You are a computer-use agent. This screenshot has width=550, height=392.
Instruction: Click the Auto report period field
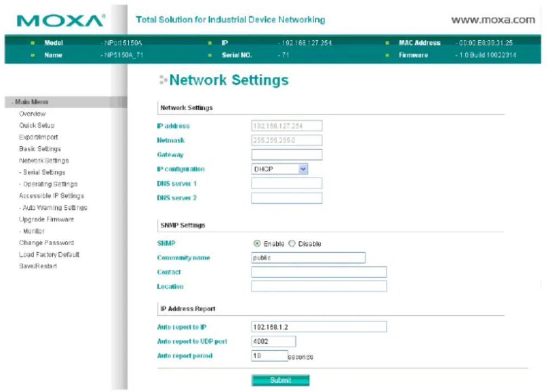tap(270, 356)
